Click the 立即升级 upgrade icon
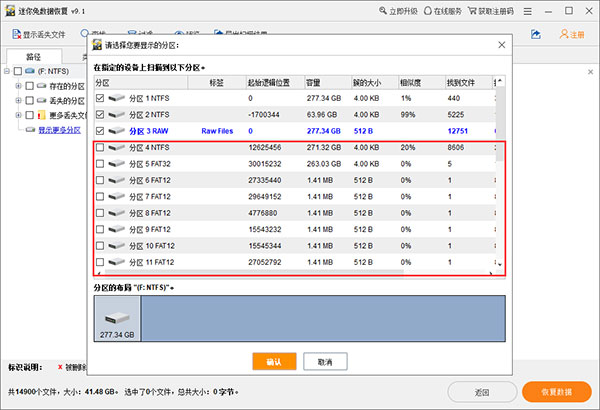600x410 pixels. click(390, 10)
